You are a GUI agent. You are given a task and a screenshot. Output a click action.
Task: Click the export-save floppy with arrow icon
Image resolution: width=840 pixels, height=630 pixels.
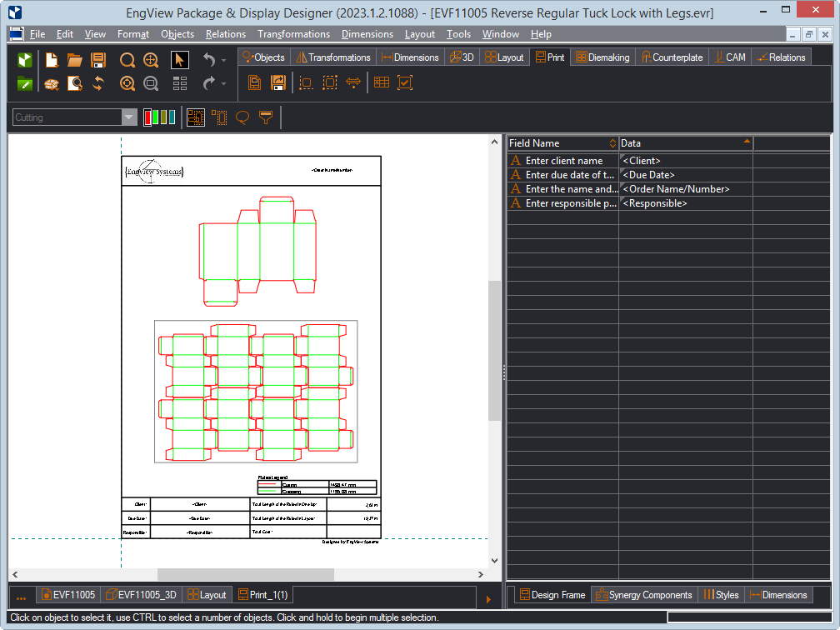pos(278,82)
